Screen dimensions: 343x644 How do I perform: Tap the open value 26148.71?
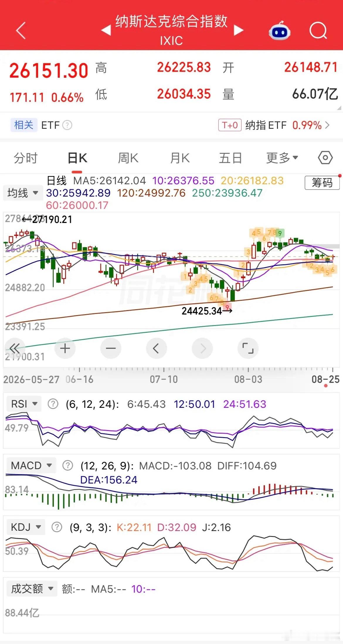311,67
